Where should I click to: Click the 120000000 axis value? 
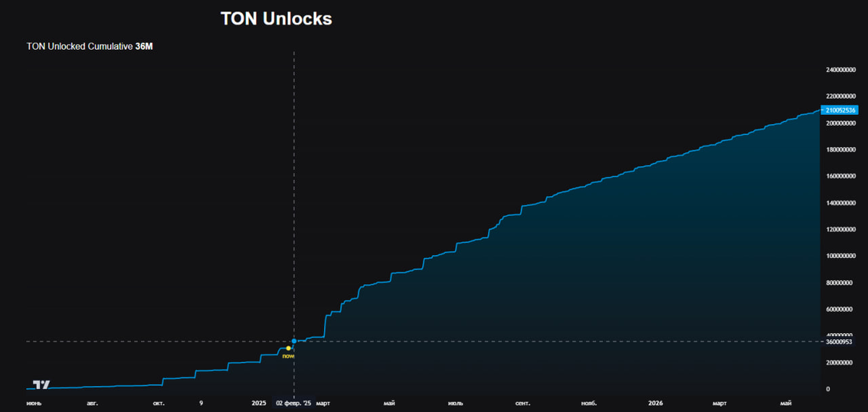[841, 230]
